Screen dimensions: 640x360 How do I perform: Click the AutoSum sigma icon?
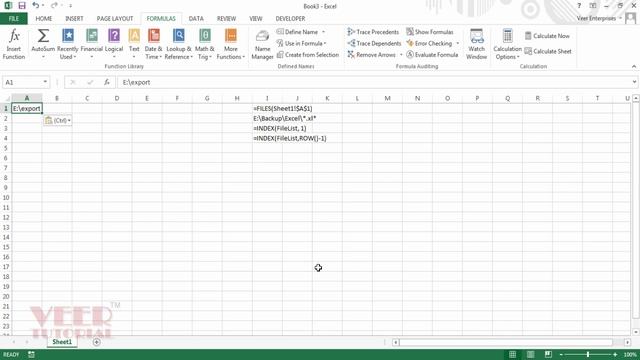coord(43,37)
